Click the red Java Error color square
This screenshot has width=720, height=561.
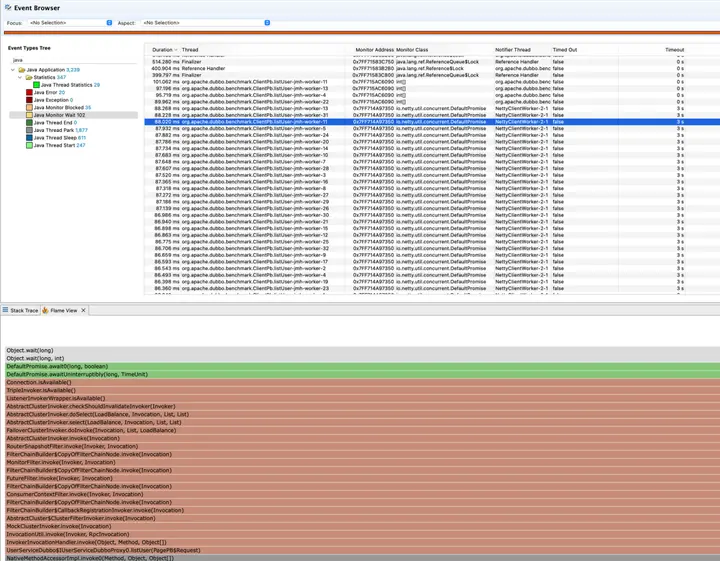pyautogui.click(x=29, y=92)
